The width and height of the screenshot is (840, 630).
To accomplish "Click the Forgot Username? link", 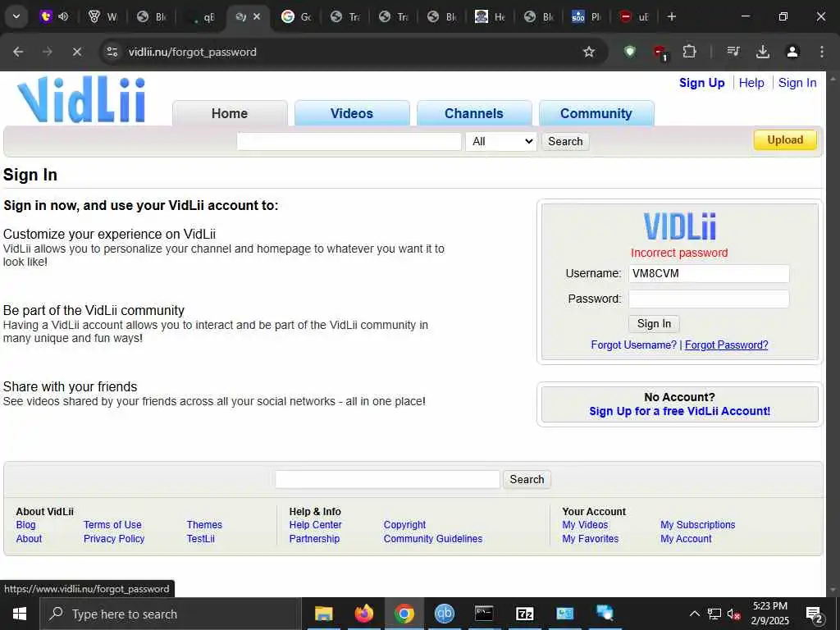I will point(634,345).
